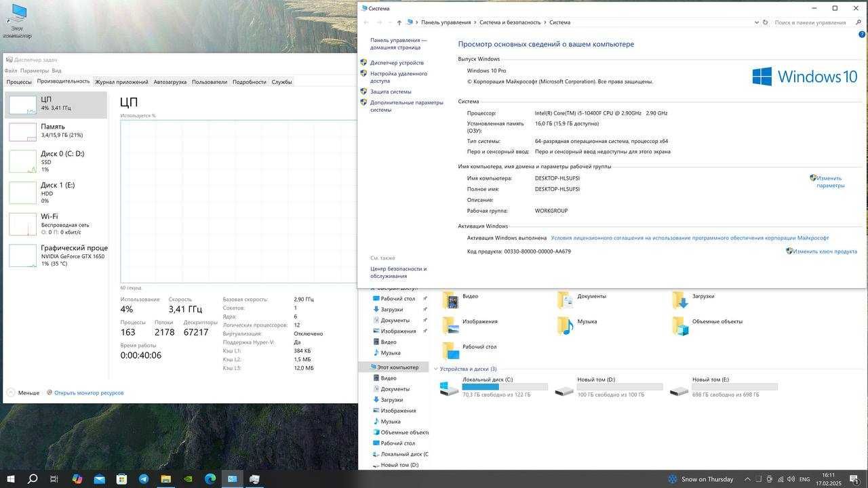Select Wi-Fi performance entry
The image size is (868, 488).
[x=56, y=224]
